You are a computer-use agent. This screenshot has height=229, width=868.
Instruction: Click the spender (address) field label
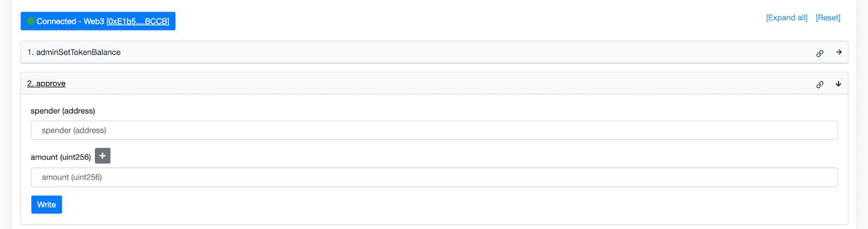point(63,111)
